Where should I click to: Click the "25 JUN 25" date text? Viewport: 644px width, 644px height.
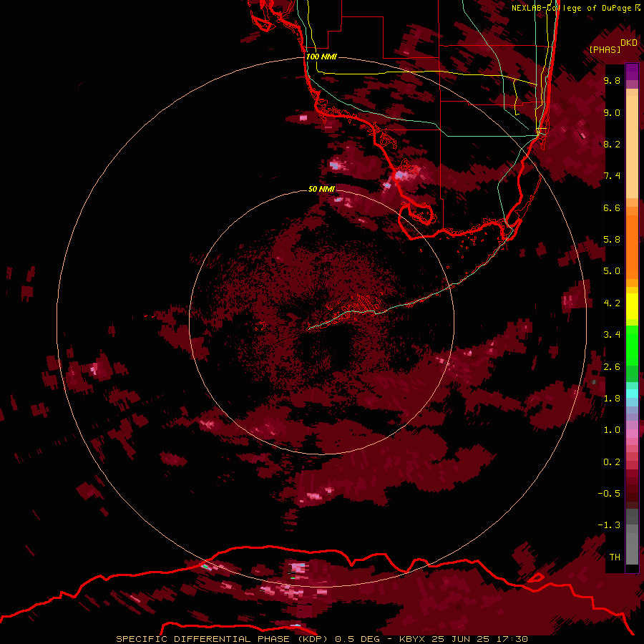point(462,639)
